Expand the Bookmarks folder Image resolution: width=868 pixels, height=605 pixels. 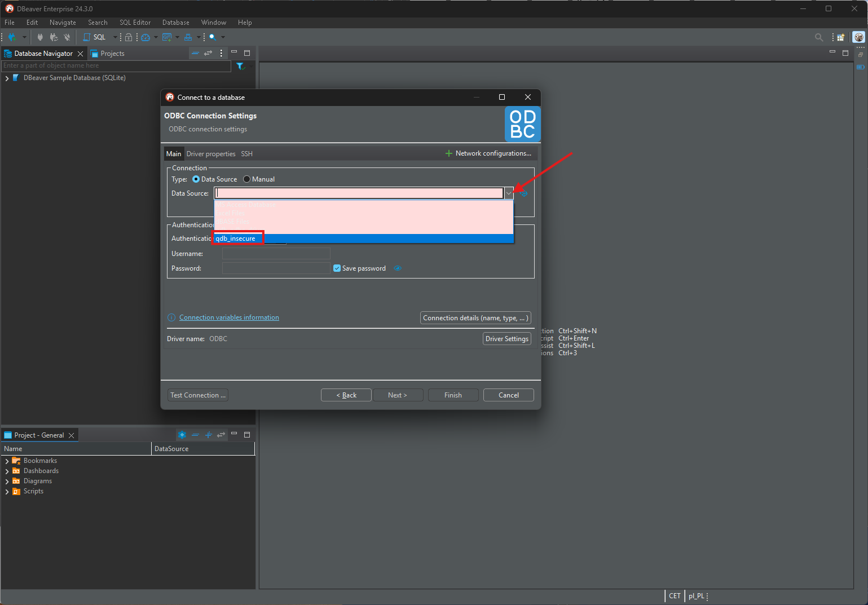coord(7,461)
